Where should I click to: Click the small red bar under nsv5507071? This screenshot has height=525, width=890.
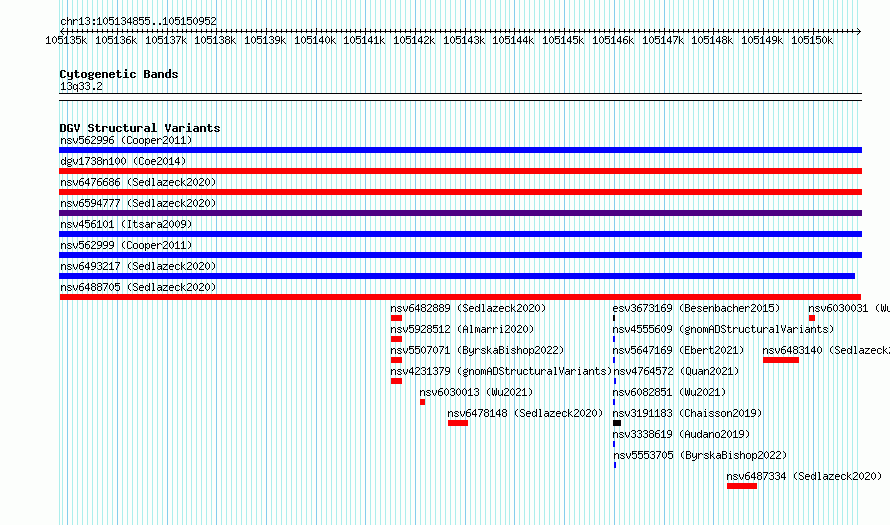pyautogui.click(x=396, y=360)
